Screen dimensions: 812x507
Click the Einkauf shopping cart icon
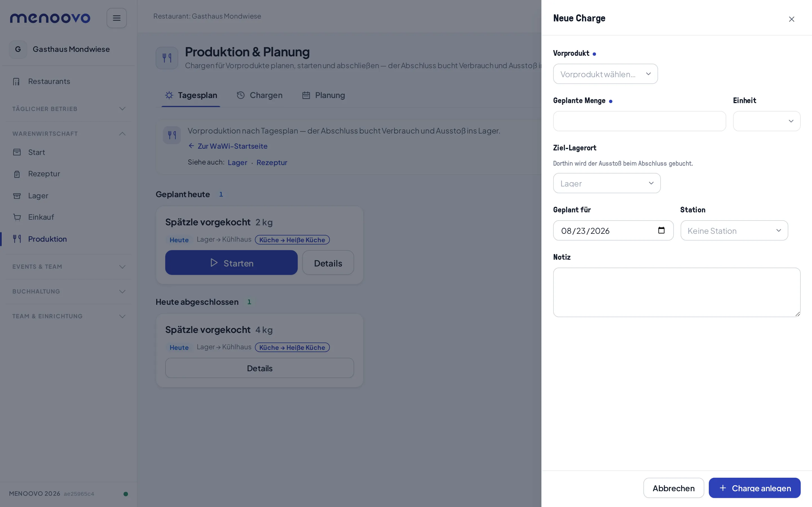point(17,217)
